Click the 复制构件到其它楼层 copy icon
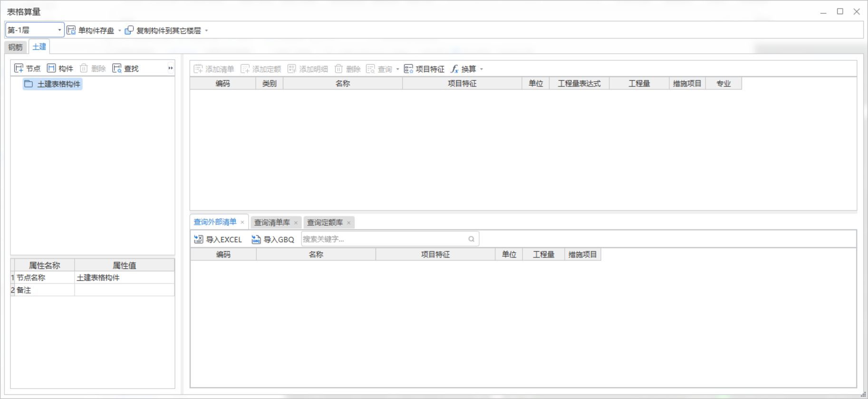Screen dimensions: 868x399 (x=129, y=30)
